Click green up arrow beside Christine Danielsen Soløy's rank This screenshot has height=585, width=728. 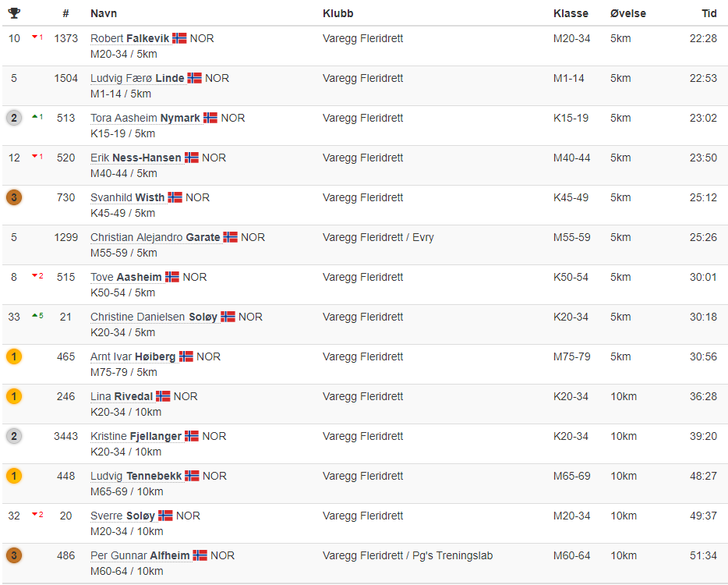click(35, 316)
